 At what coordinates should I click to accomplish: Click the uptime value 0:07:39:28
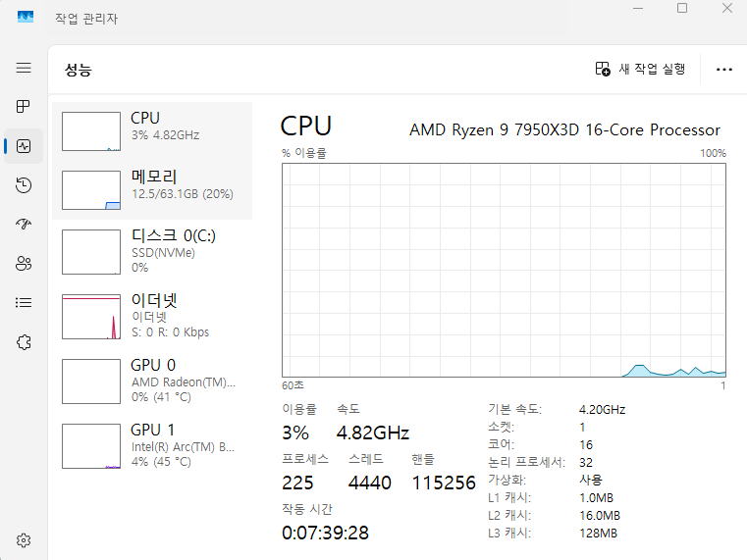[x=325, y=533]
